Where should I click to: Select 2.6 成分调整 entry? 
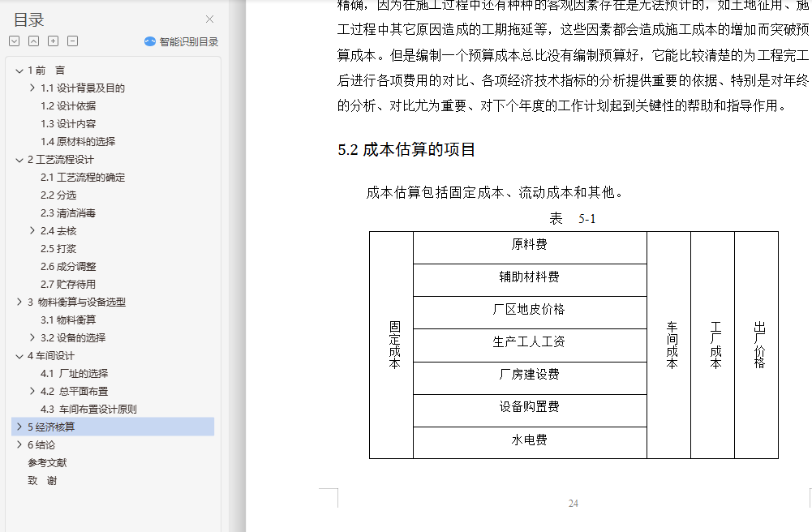coord(68,267)
